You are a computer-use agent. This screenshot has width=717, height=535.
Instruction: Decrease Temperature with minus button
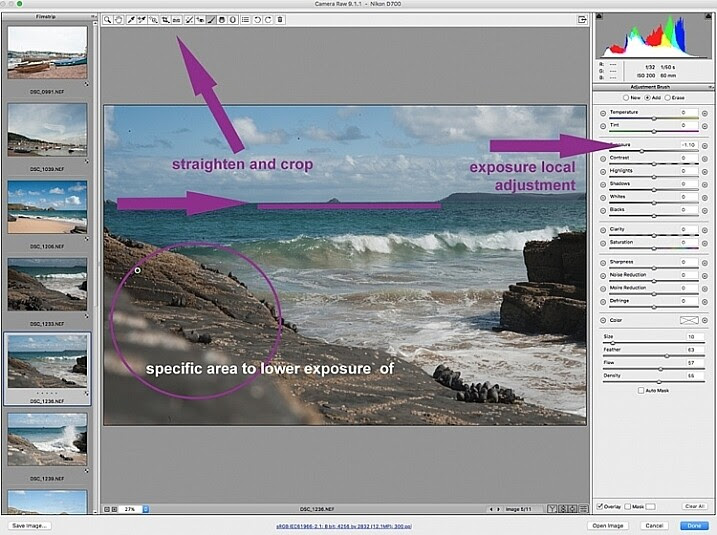coord(603,113)
